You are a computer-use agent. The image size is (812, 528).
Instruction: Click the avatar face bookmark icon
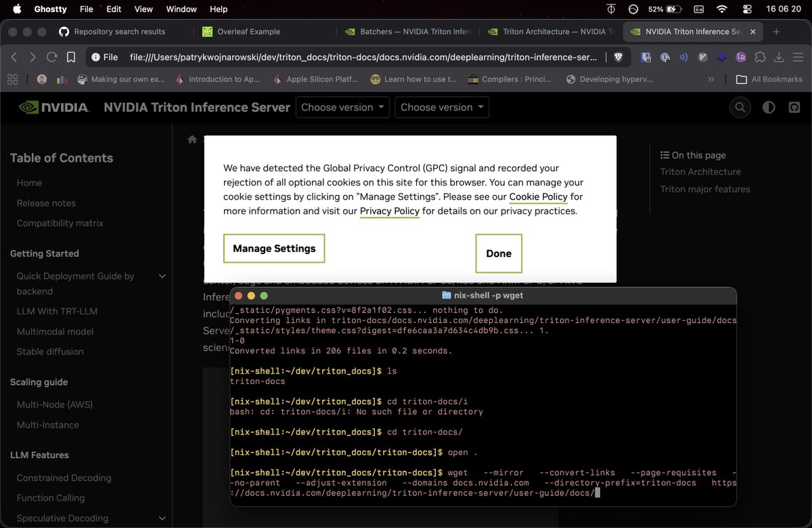(42, 79)
